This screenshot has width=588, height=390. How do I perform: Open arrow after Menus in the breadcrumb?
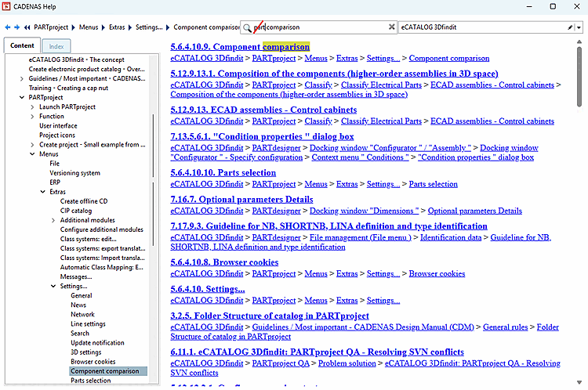(103, 27)
